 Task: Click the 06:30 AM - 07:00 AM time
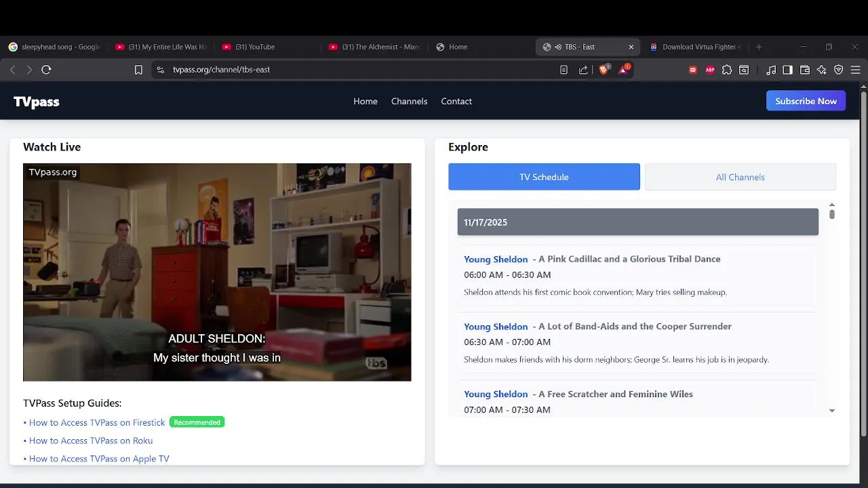[x=507, y=342]
